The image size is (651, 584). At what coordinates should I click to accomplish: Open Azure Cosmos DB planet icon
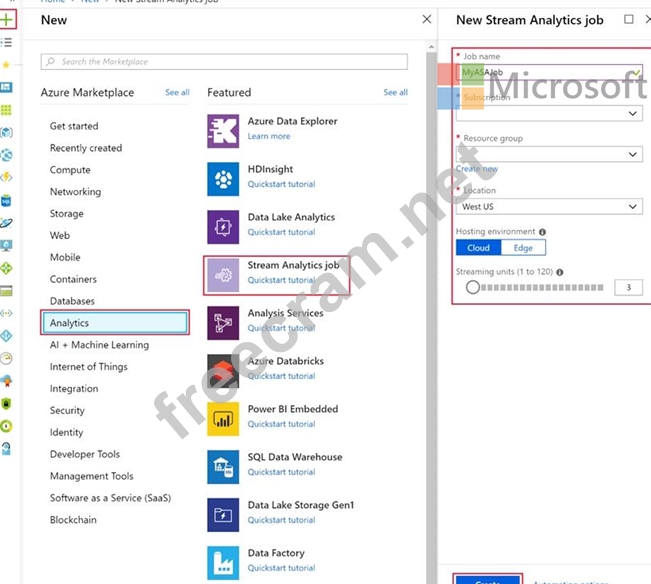pos(6,223)
